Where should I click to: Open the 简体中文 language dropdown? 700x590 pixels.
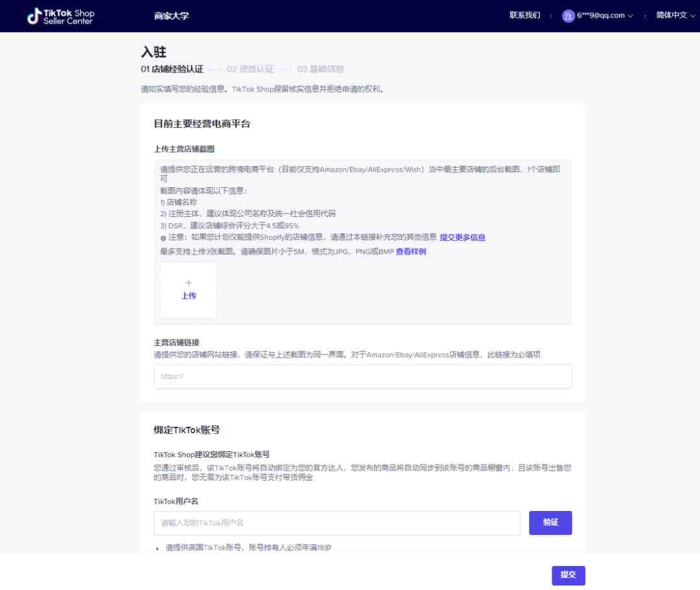675,15
